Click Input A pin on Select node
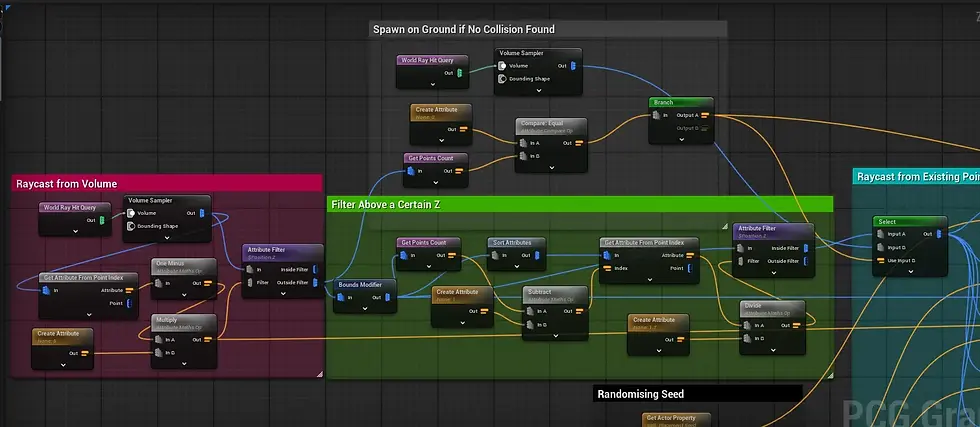Viewport: 980px width, 427px height. (881, 234)
